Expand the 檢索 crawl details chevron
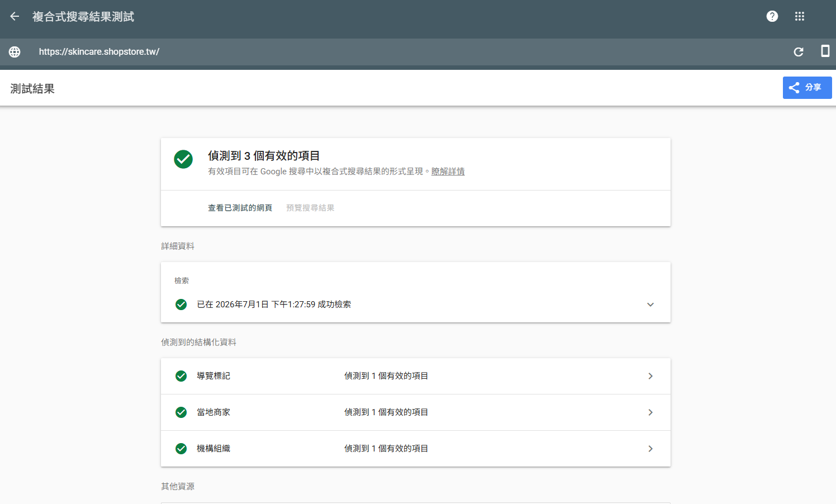 pos(650,305)
